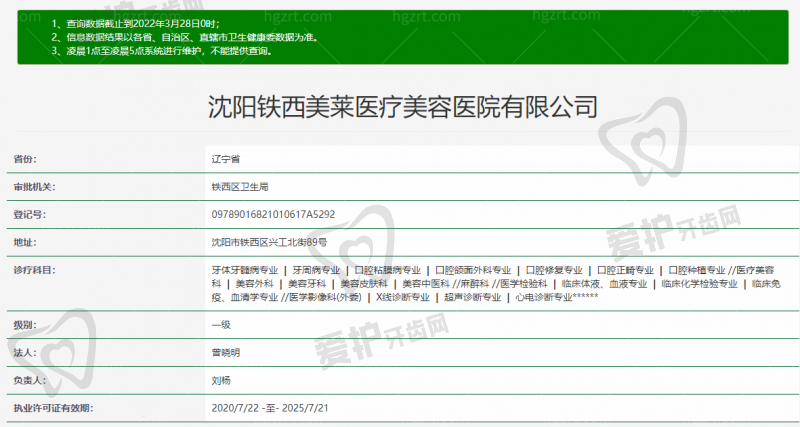Select the 审批机关 label
Viewport: 800px width, 427px height.
point(34,187)
